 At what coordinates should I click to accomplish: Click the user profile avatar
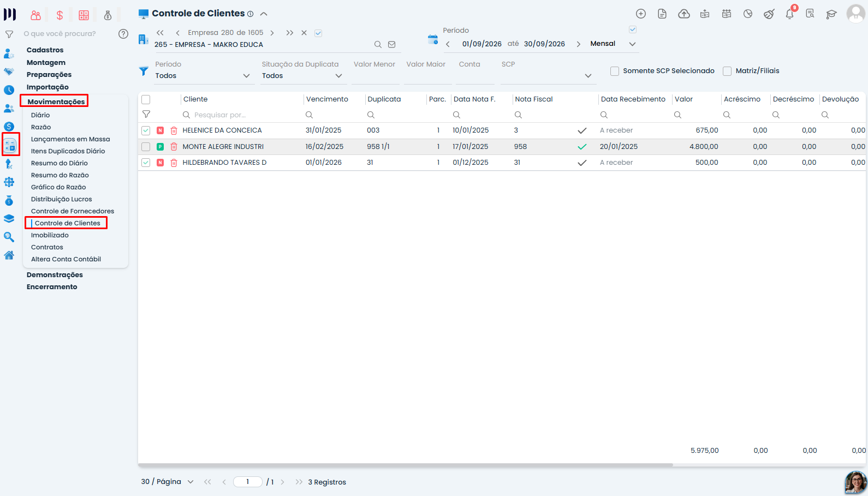tap(855, 14)
